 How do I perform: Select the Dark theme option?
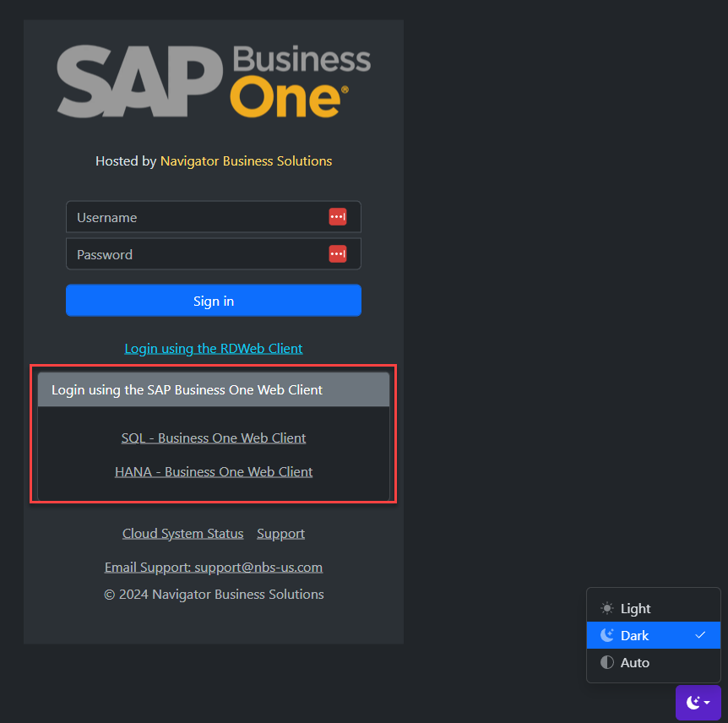pos(653,635)
